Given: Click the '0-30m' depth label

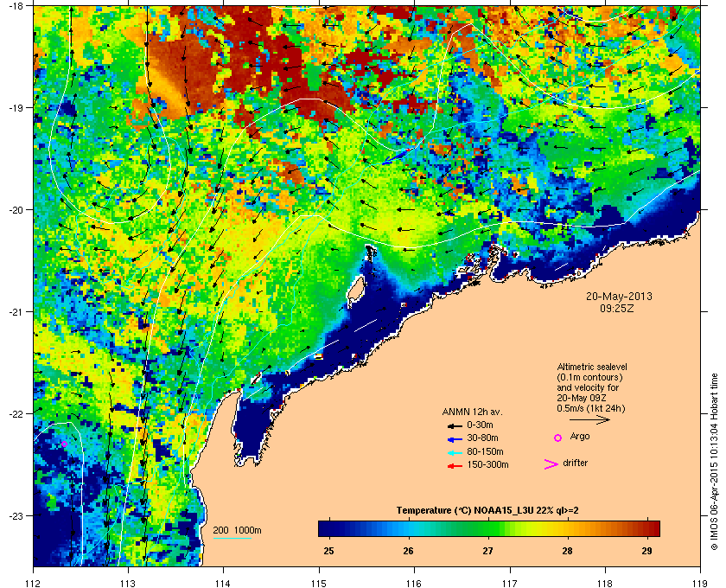Looking at the screenshot, I should (x=480, y=425).
